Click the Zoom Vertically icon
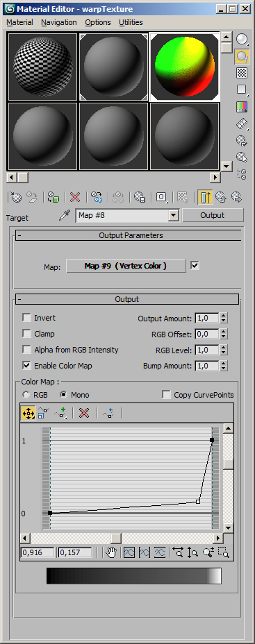This screenshot has width=255, height=644. tap(192, 552)
